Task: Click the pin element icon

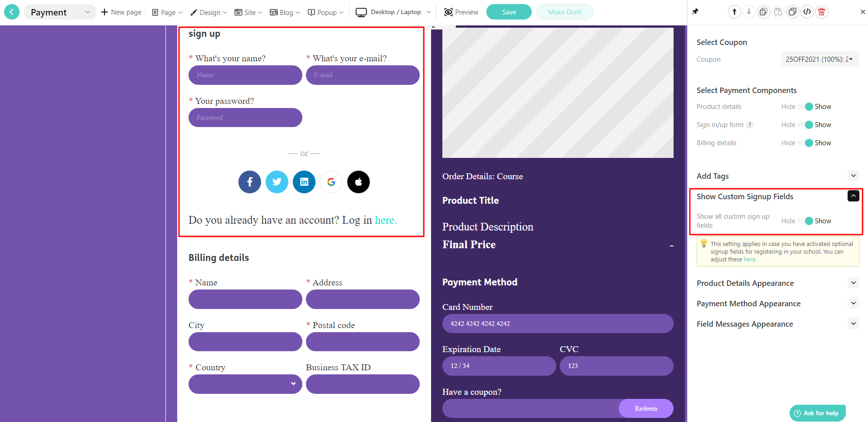Action: [695, 11]
